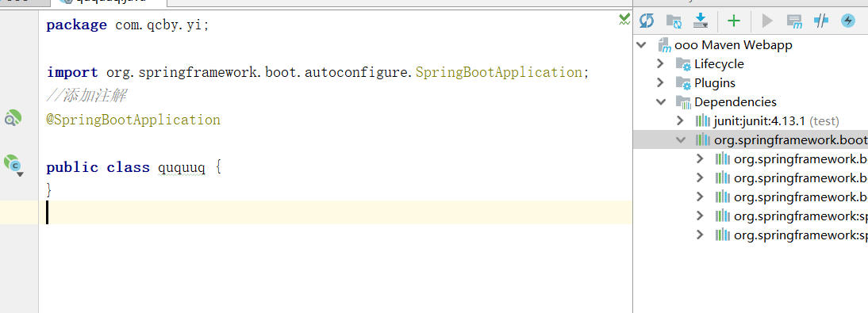The width and height of the screenshot is (868, 313).
Task: Toggle Skip Tests mode lightning icon
Action: (x=847, y=21)
